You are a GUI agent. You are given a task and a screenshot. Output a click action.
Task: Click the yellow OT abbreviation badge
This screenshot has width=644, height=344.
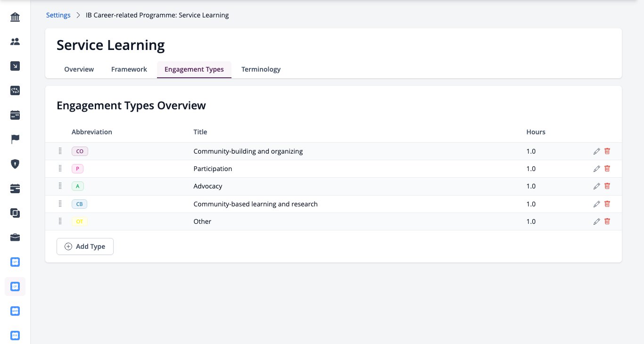pos(80,221)
